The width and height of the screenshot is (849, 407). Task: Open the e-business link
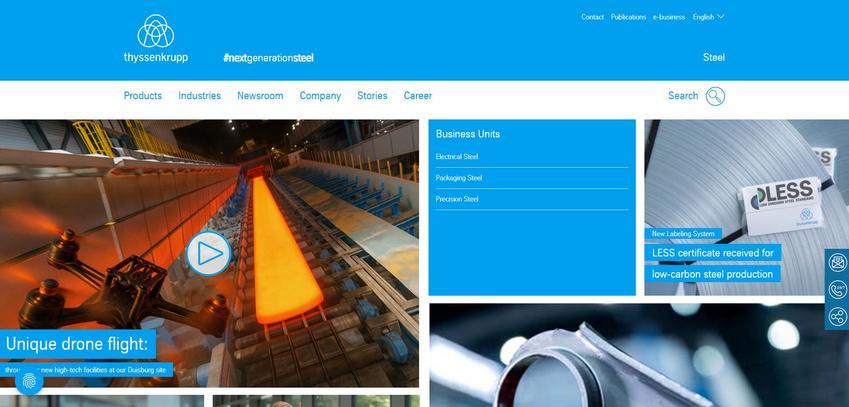coord(669,17)
